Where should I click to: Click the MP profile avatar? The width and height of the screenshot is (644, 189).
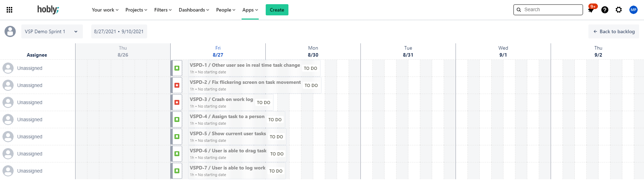point(634,10)
